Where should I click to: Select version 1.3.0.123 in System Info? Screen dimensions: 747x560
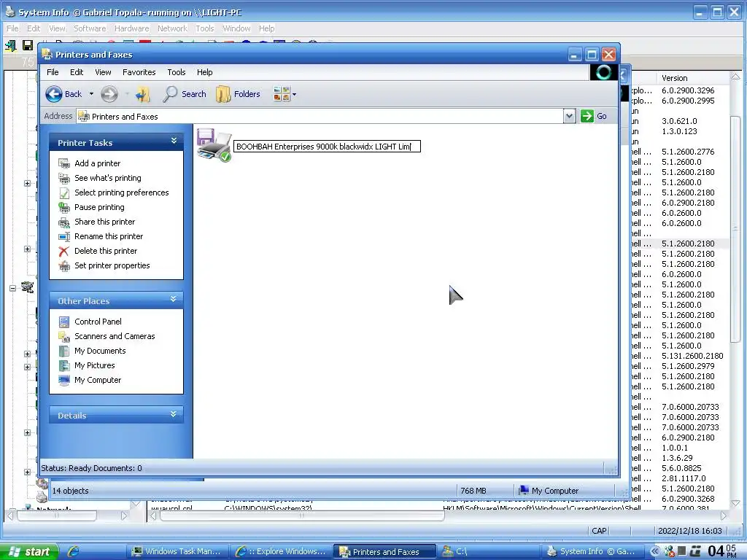tap(679, 131)
